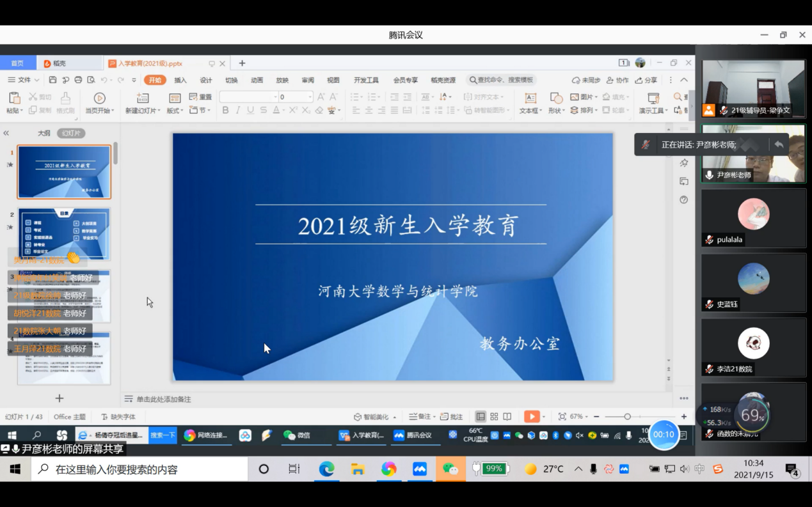Open the 插入 ribbon tab
This screenshot has width=812, height=507.
point(180,80)
